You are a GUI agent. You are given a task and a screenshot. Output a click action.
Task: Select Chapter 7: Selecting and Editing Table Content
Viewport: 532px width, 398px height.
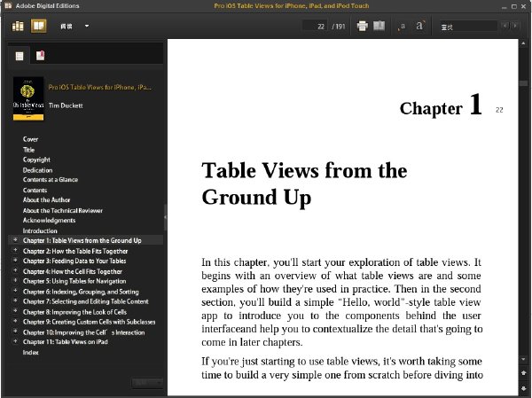pyautogui.click(x=86, y=301)
